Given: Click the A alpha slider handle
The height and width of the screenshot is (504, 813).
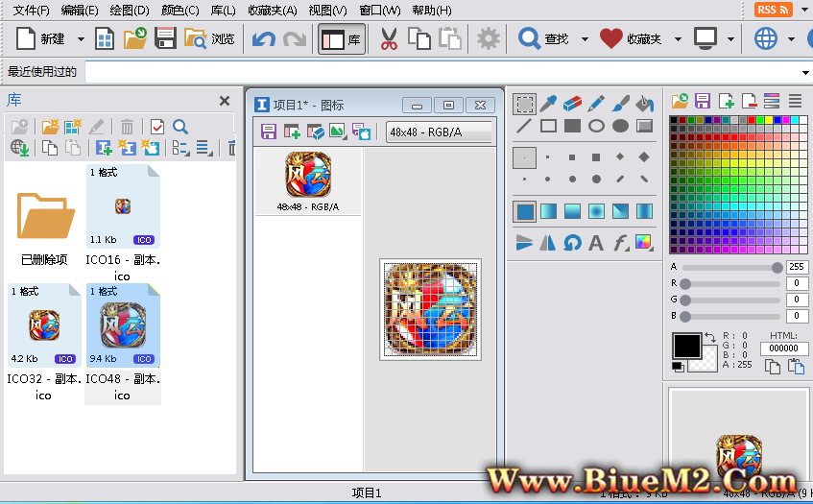Looking at the screenshot, I should click(777, 268).
